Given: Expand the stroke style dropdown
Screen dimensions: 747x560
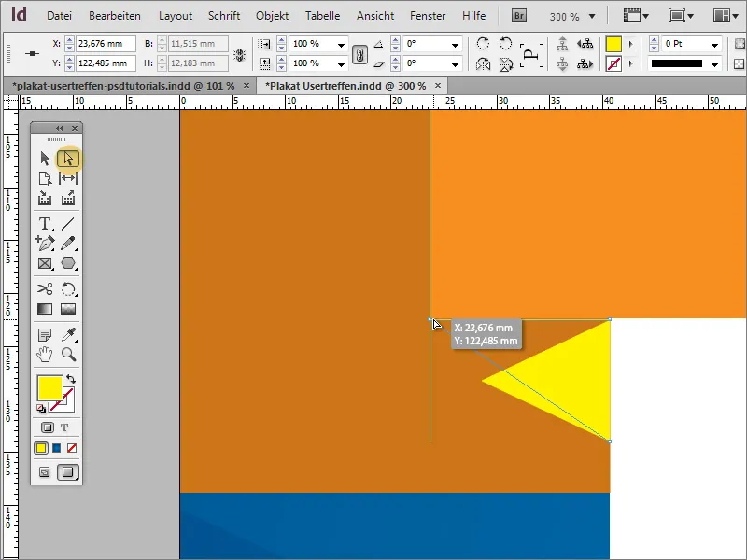Looking at the screenshot, I should coord(715,63).
